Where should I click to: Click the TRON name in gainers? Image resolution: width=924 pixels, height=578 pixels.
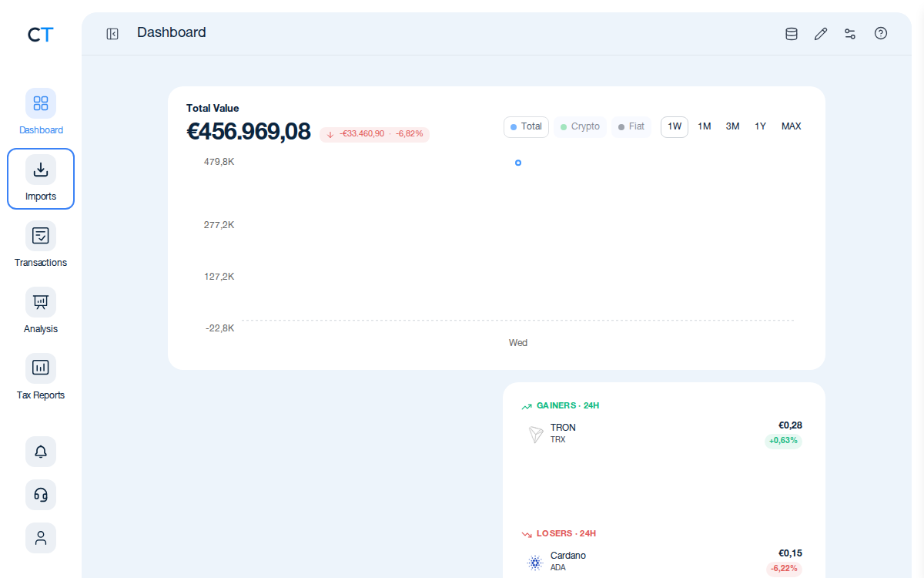point(563,428)
